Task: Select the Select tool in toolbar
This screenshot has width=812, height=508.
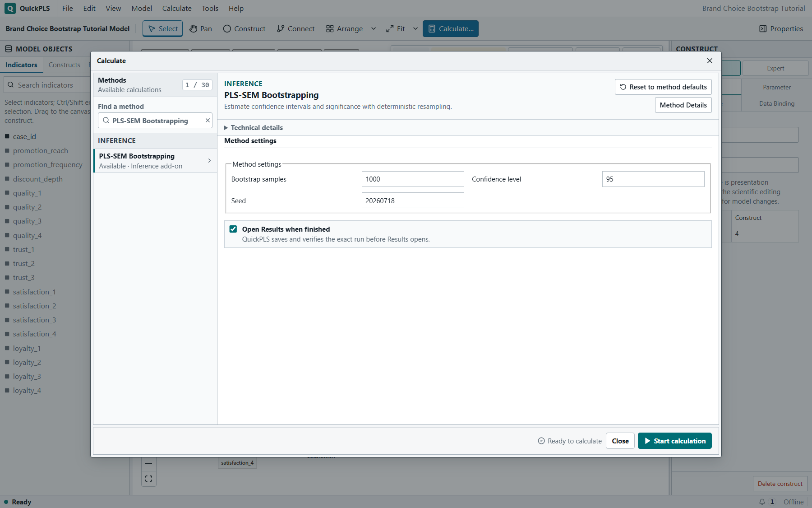Action: (x=163, y=28)
